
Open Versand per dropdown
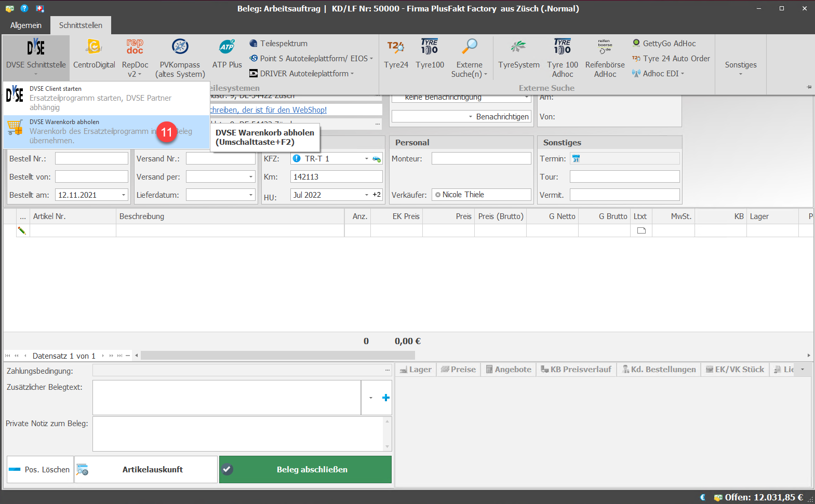pos(251,176)
